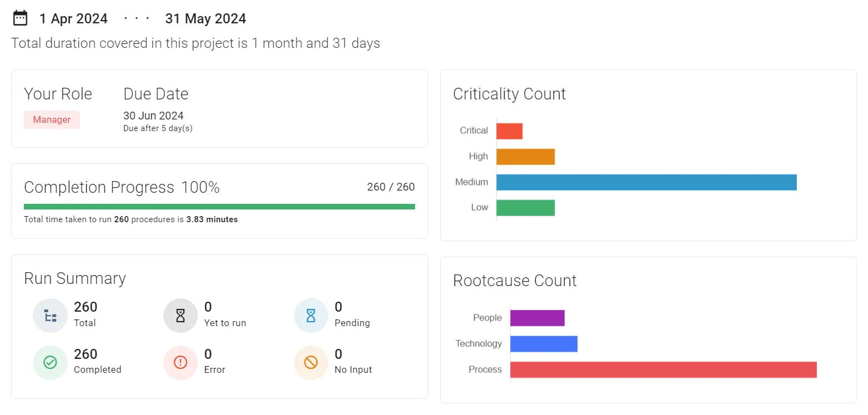This screenshot has height=415, width=868.
Task: Click the orange High criticality bar
Action: point(525,157)
